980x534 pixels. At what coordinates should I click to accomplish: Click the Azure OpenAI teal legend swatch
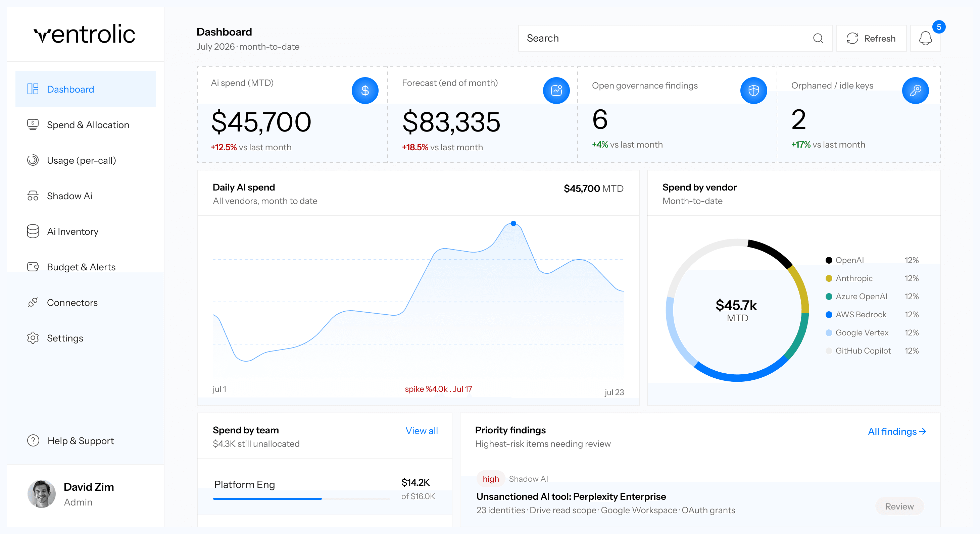829,296
